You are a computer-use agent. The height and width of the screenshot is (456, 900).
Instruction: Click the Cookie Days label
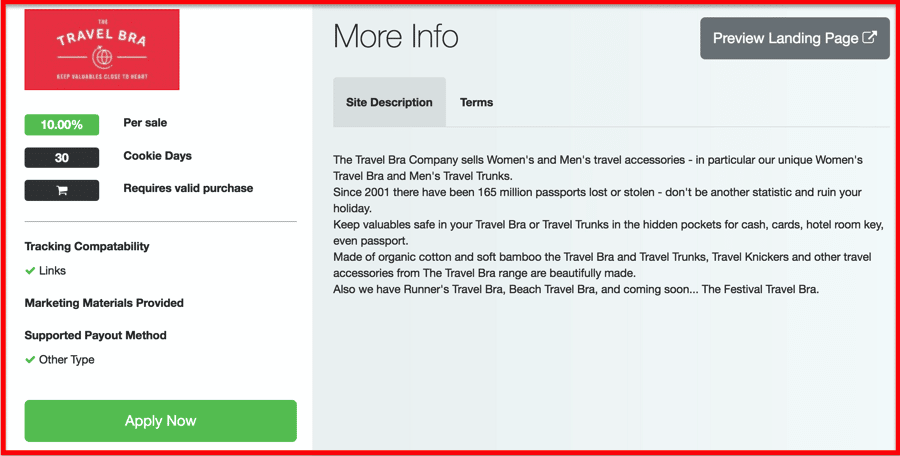pos(157,156)
